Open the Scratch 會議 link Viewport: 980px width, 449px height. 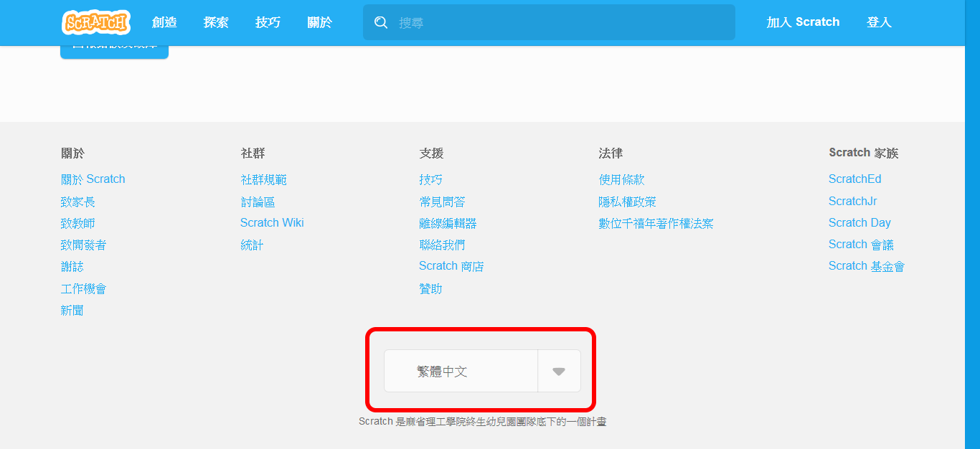coord(861,245)
